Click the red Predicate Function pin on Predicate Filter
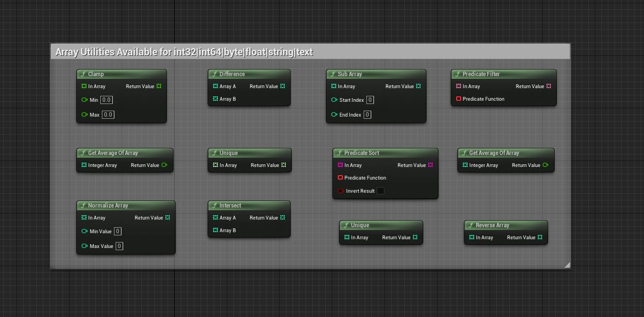 (x=458, y=99)
